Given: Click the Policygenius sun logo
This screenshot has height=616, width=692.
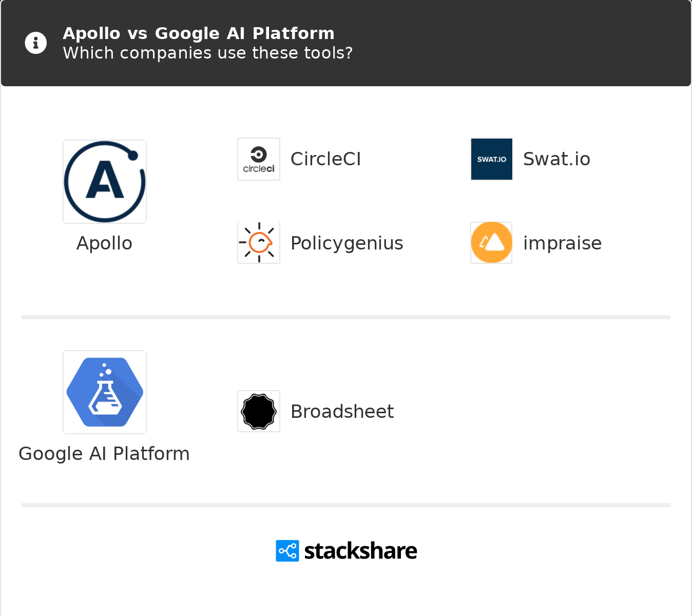Looking at the screenshot, I should (x=259, y=243).
